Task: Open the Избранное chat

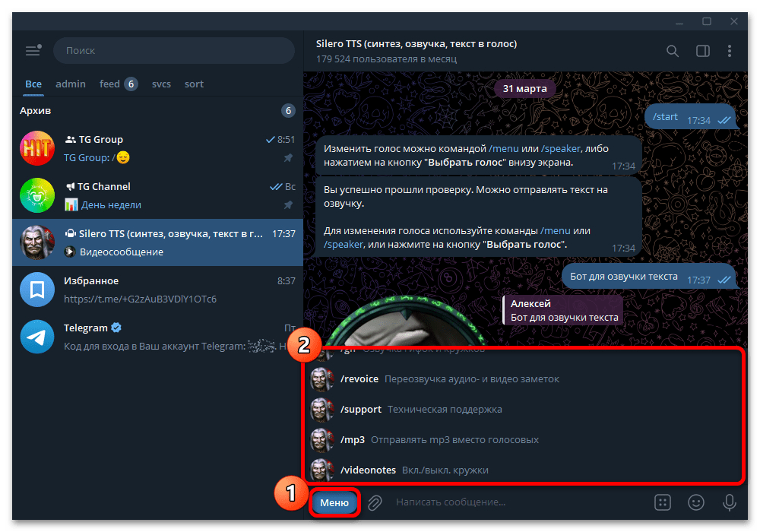Action: point(157,290)
